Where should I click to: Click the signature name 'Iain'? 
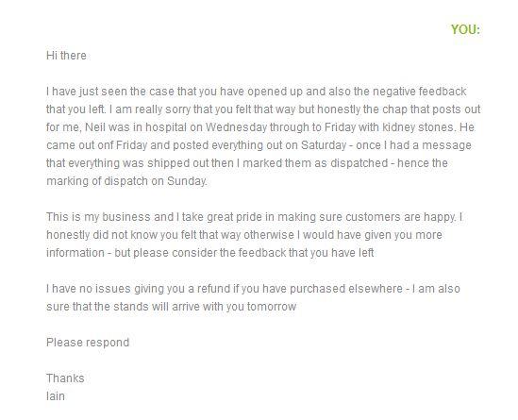(x=56, y=396)
